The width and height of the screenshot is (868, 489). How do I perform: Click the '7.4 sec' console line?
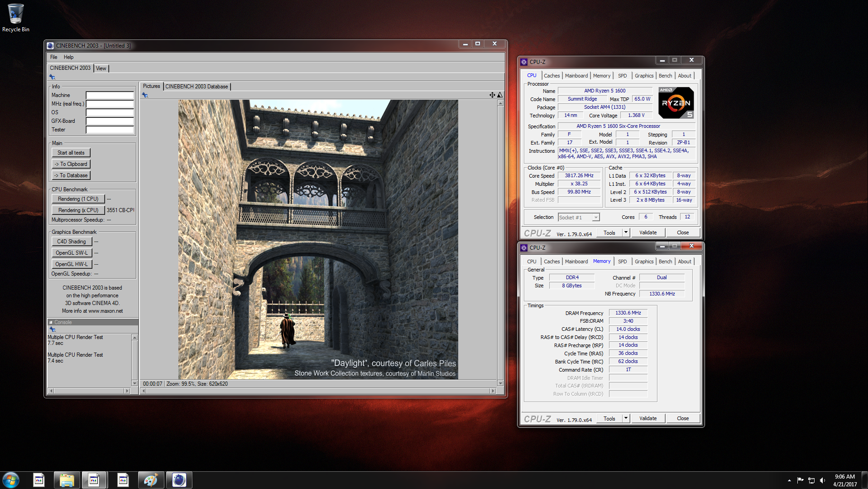click(55, 361)
